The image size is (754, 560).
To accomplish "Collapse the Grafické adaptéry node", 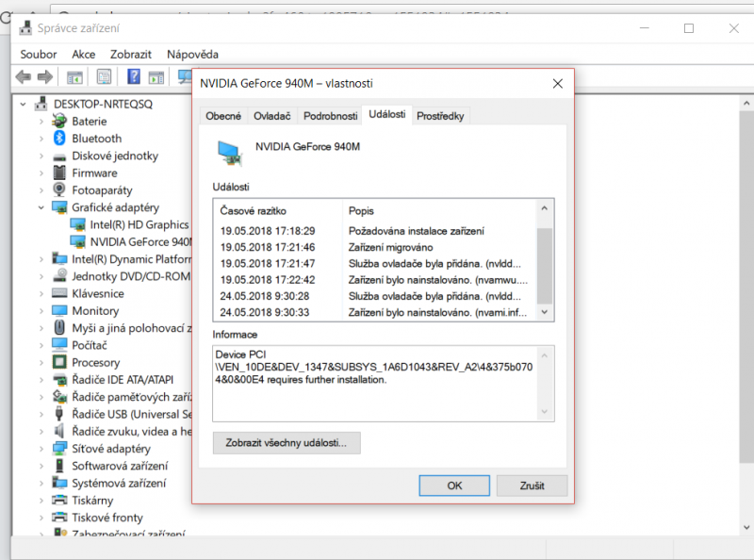I will coord(41,207).
